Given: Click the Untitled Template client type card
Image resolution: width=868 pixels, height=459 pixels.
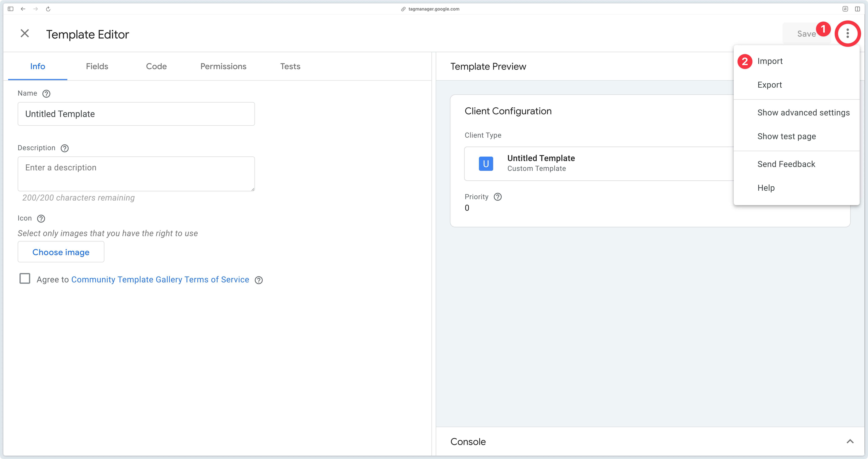Looking at the screenshot, I should 599,164.
